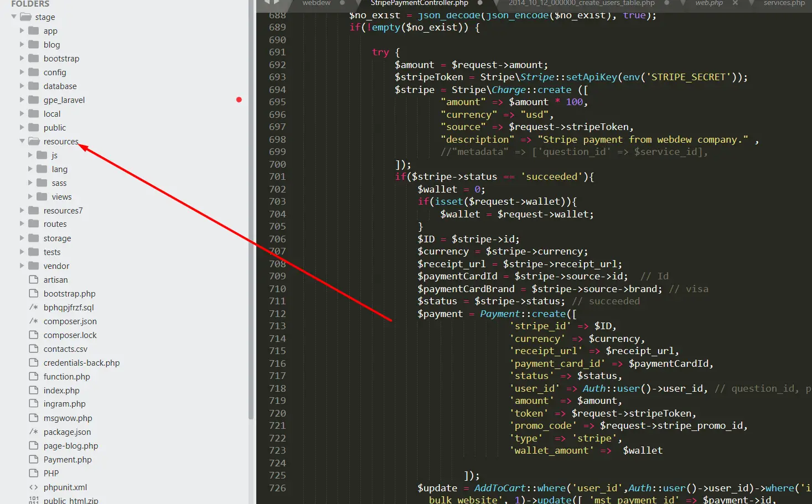This screenshot has height=504, width=812.
Task: Click the composer.json file icon
Action: click(x=34, y=321)
